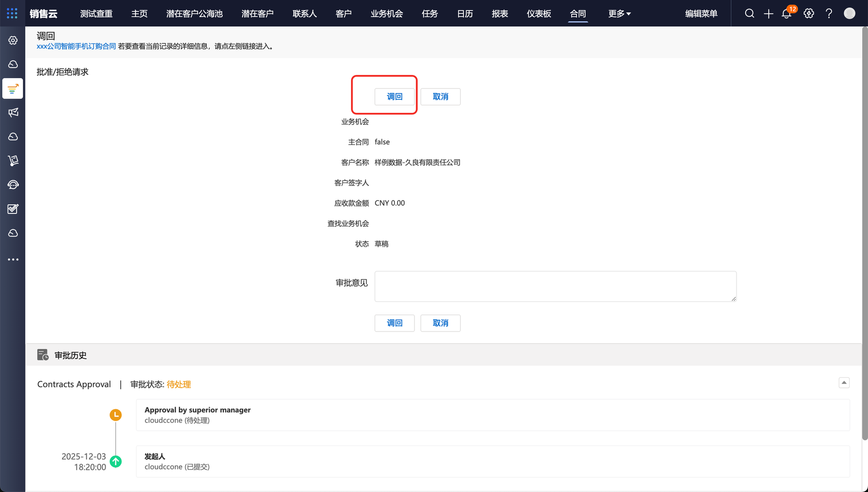Click into the 审批意见 text area
Screen dimensions: 868x492
[555, 286]
